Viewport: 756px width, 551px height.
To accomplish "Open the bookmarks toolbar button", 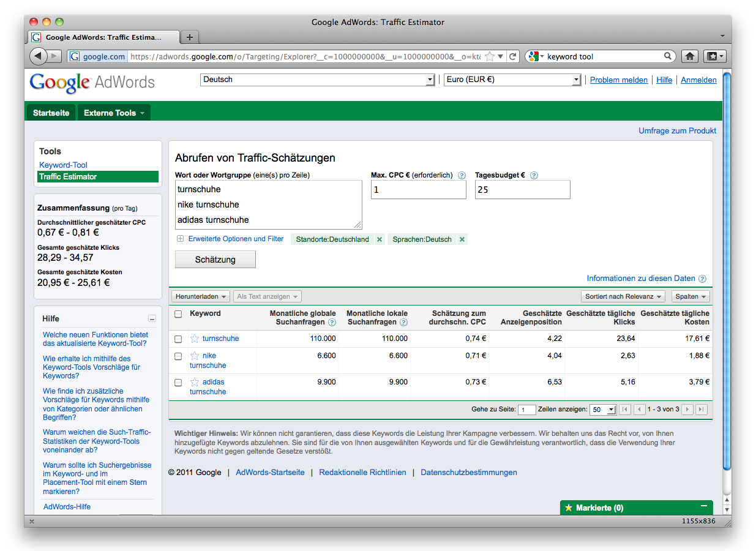I will pyautogui.click(x=714, y=56).
